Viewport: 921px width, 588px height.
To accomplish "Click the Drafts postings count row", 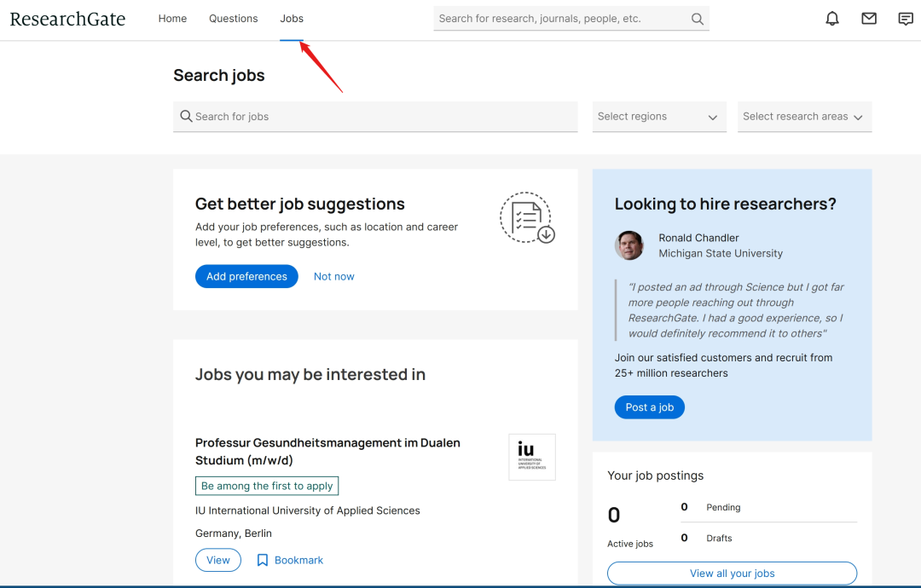I will [x=769, y=538].
